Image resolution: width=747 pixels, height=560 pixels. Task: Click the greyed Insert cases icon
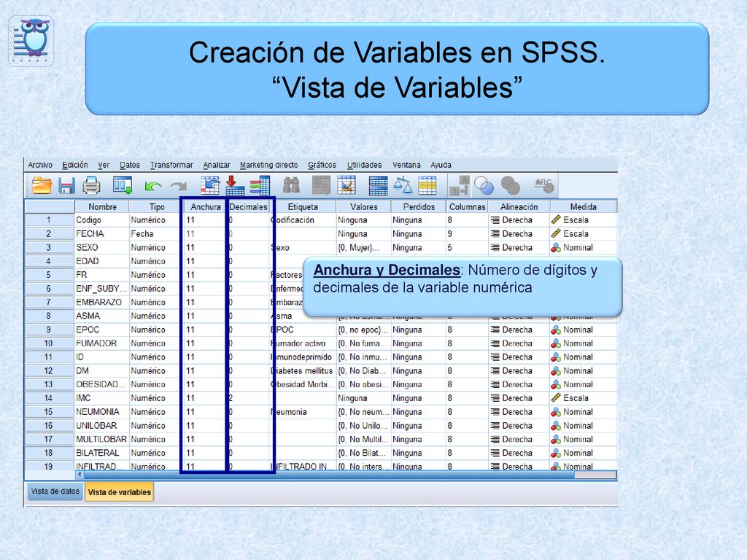321,185
